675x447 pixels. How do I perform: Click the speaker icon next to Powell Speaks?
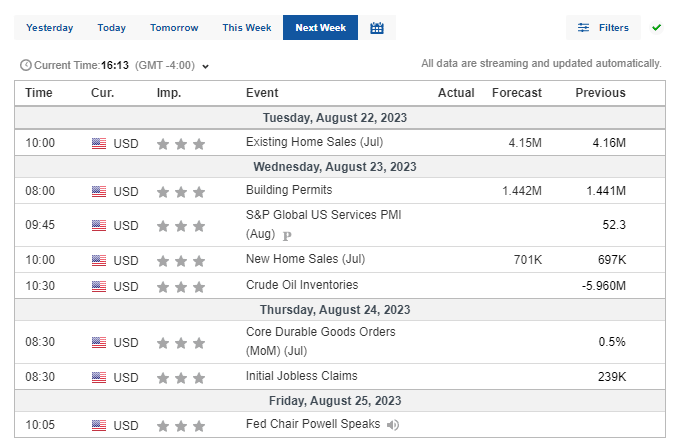tap(393, 425)
